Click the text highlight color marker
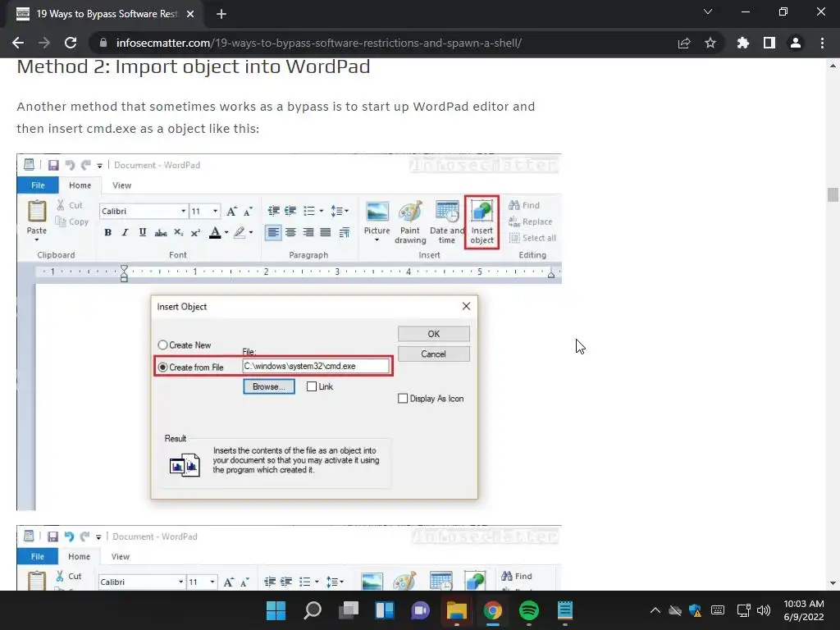The width and height of the screenshot is (840, 630). point(240,232)
